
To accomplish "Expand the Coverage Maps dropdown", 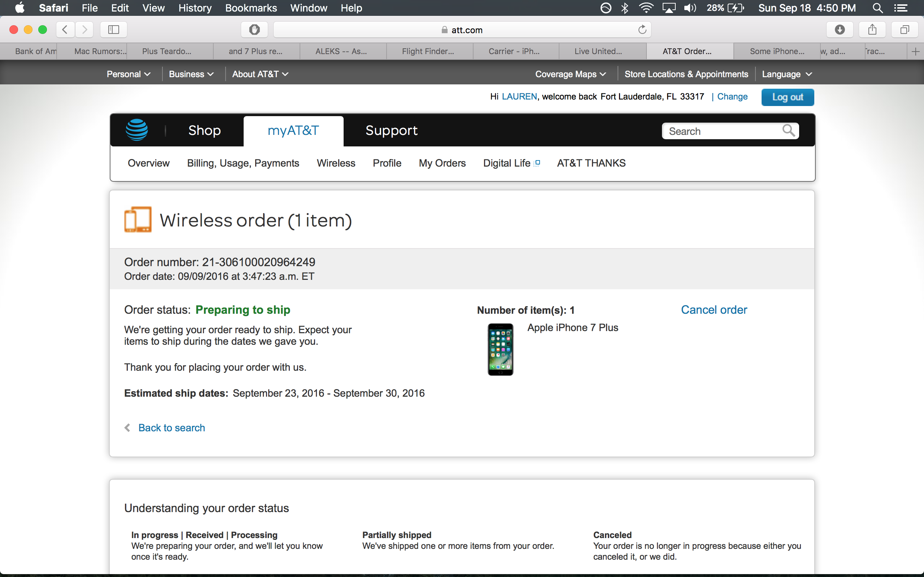I will 570,74.
